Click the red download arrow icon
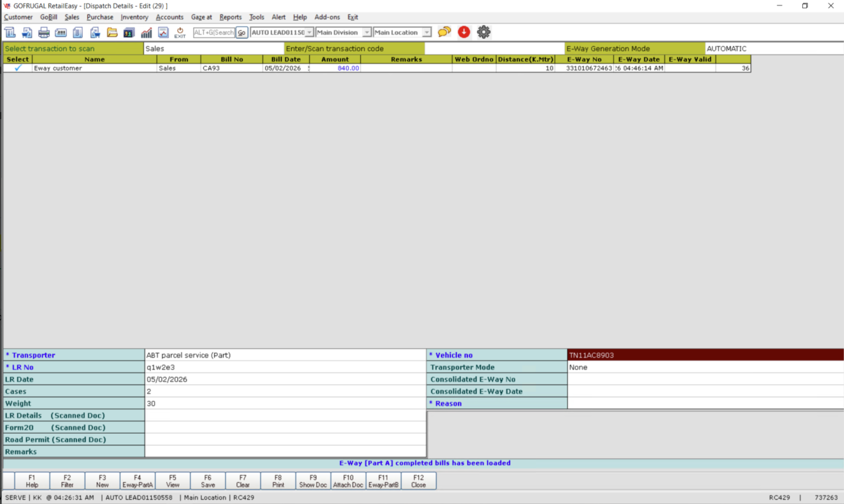 click(x=464, y=32)
